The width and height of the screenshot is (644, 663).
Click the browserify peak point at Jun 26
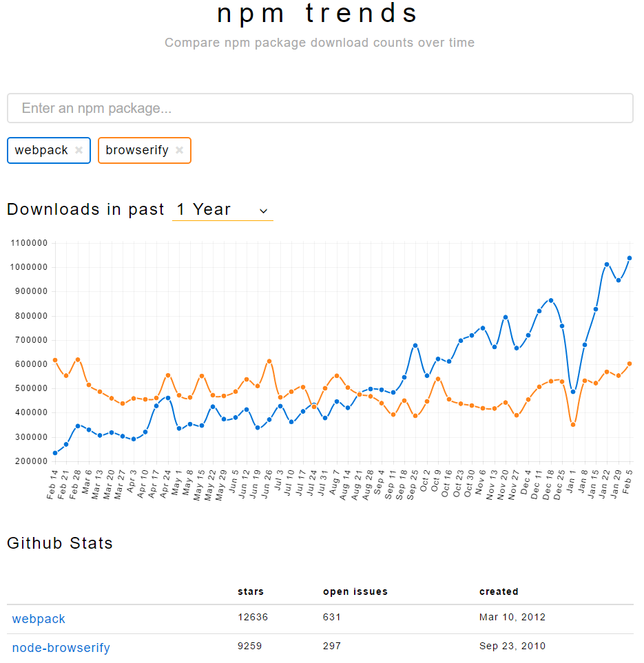tap(269, 361)
